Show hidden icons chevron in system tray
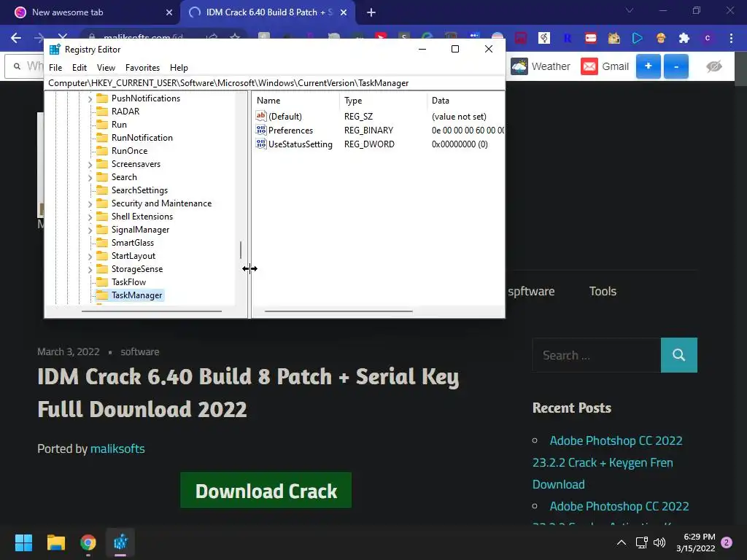The width and height of the screenshot is (747, 560). (622, 542)
